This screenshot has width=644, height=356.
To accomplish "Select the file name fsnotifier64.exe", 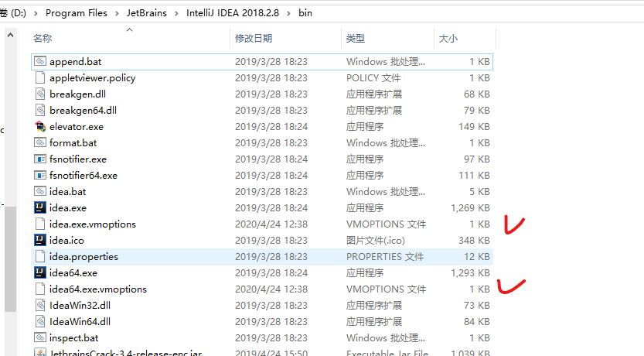I will click(x=83, y=175).
